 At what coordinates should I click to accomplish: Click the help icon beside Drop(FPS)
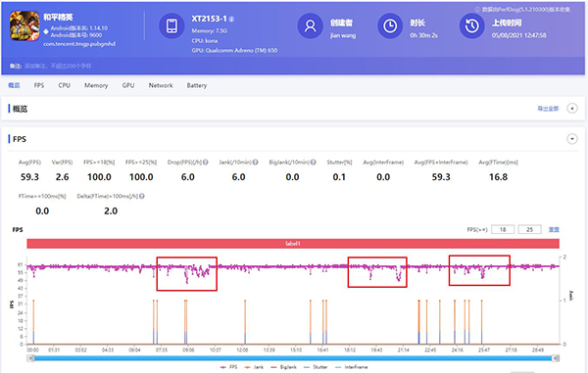(x=206, y=163)
